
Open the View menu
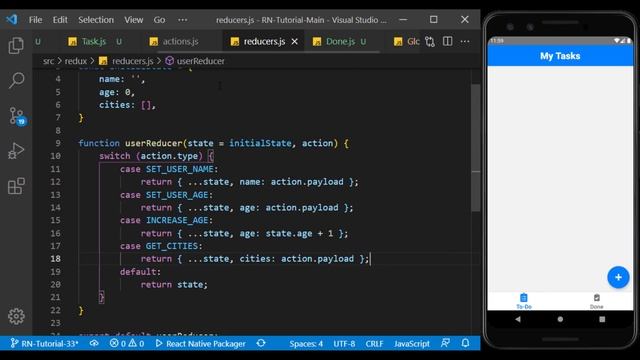pos(133,20)
